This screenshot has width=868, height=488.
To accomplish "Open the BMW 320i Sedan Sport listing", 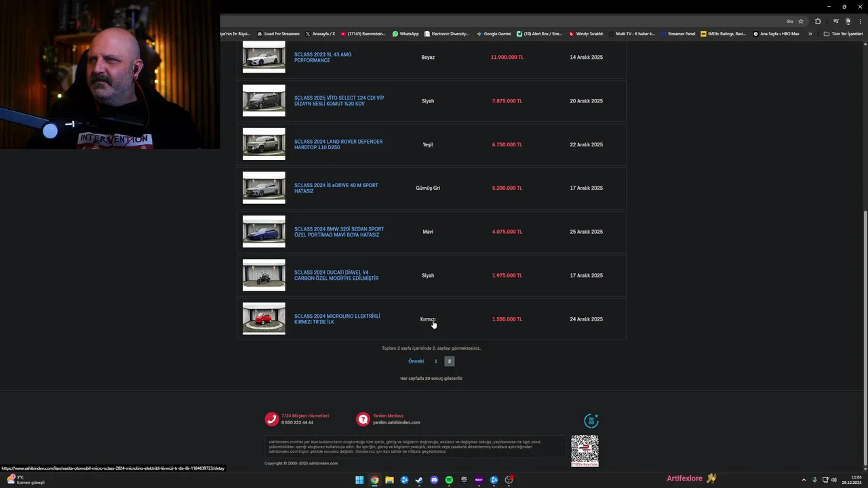I will (339, 232).
